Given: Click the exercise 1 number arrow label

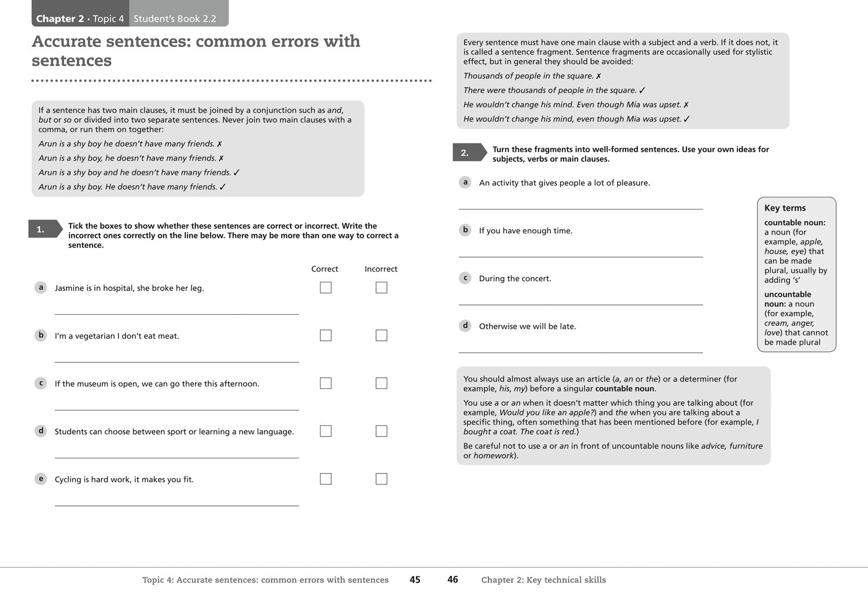Looking at the screenshot, I should coord(44,229).
